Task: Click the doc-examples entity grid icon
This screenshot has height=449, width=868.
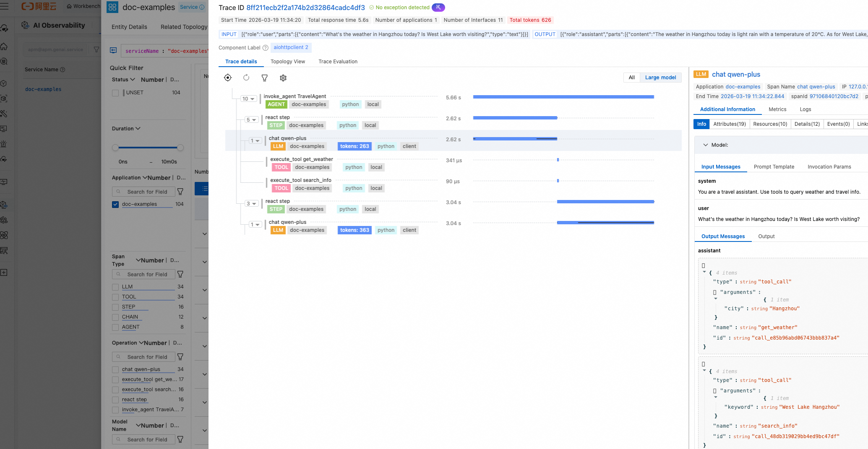Action: tap(112, 7)
